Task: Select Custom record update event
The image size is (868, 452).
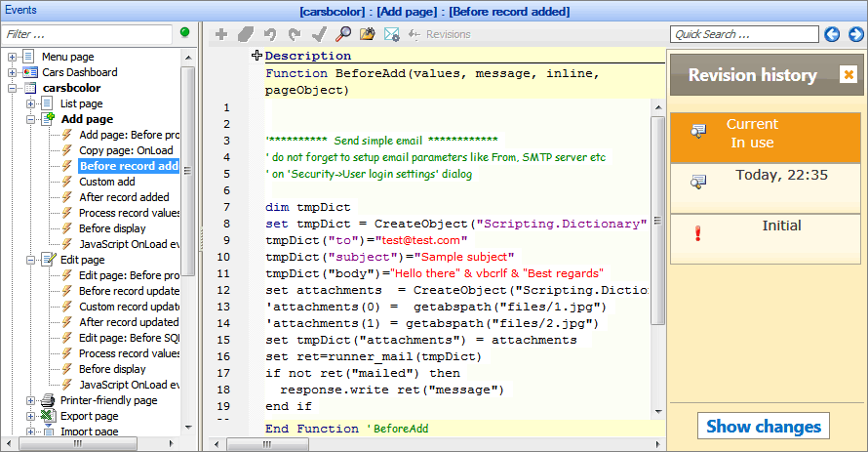Action: pyautogui.click(x=129, y=307)
